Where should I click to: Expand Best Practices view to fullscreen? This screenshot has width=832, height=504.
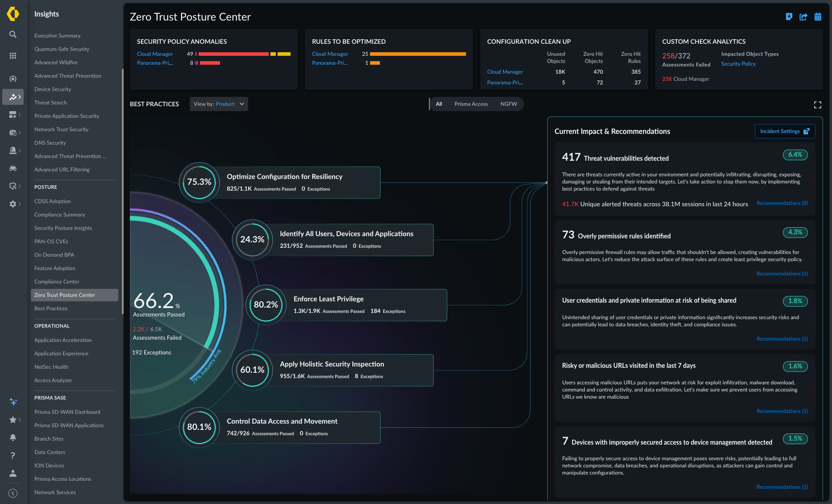click(x=818, y=105)
